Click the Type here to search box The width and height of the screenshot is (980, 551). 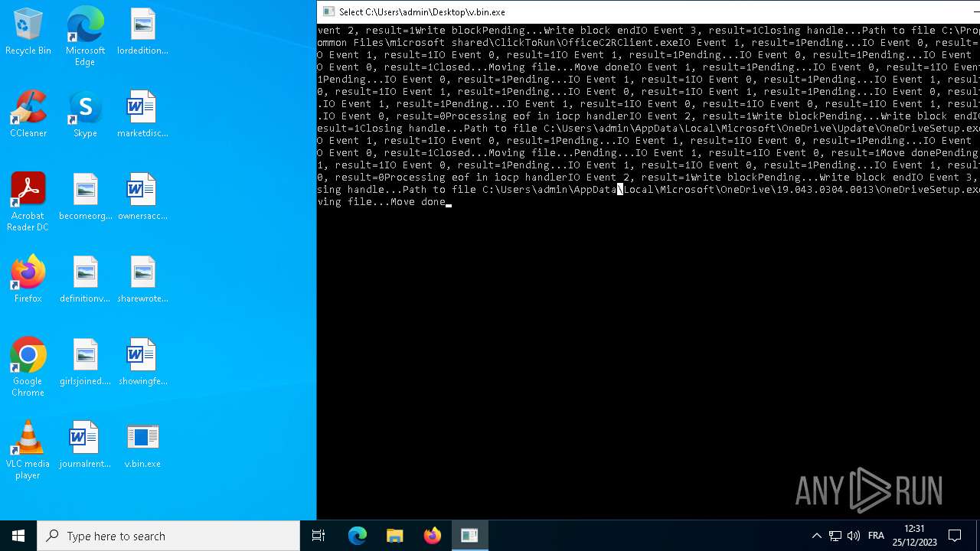pyautogui.click(x=168, y=536)
